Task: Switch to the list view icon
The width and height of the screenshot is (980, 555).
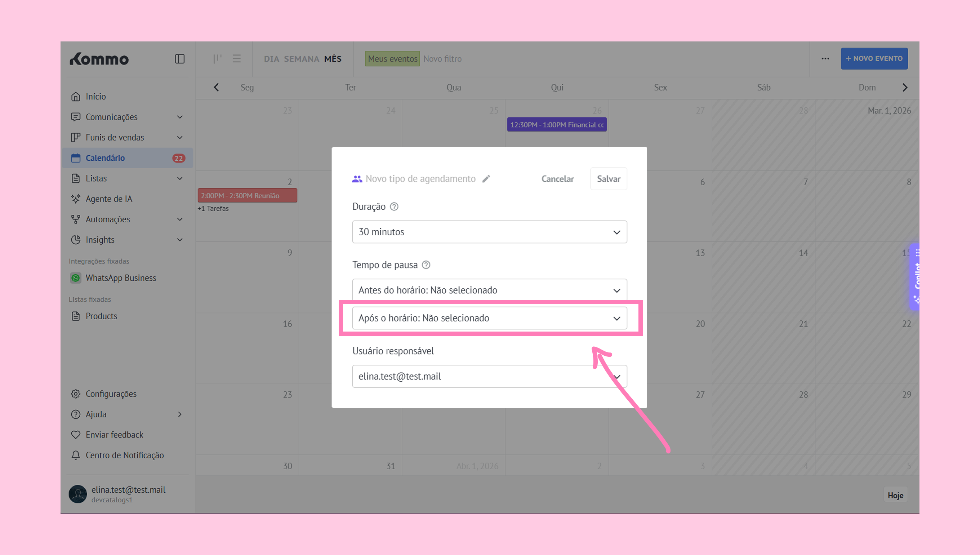Action: [237, 59]
